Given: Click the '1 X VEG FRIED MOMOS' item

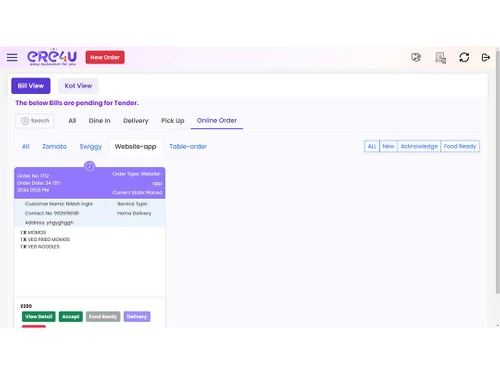Looking at the screenshot, I should point(45,239).
